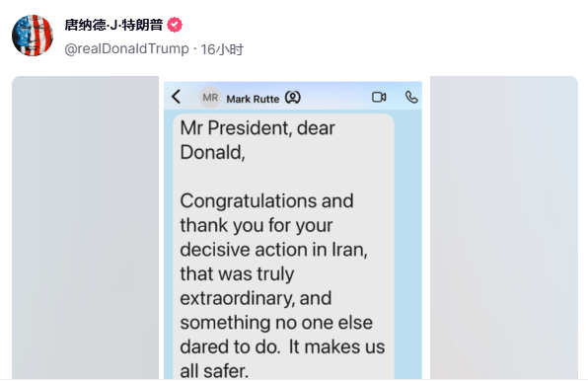Click the 'extraordinary, and' text line
The image size is (588, 382).
point(256,299)
